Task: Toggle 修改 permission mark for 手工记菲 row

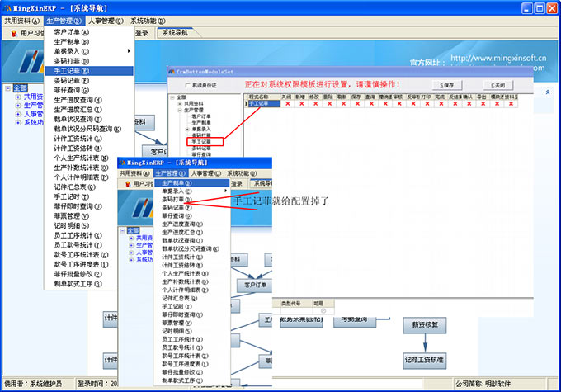Action: click(315, 103)
